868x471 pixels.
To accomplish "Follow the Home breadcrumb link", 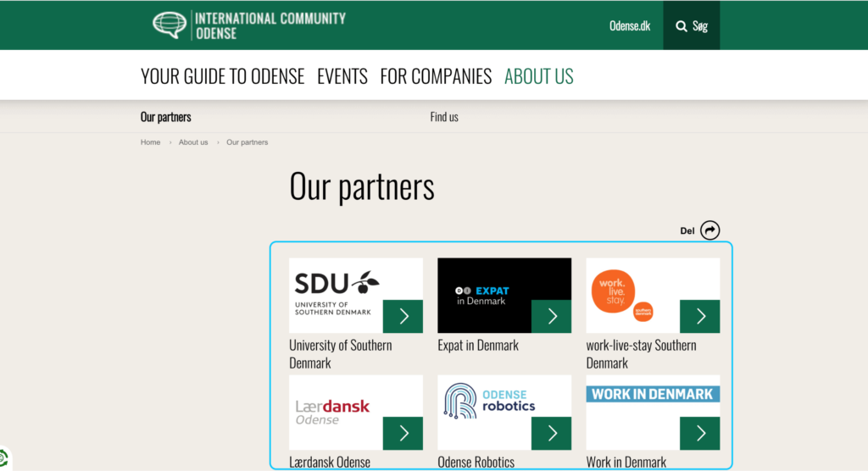I will pos(150,142).
